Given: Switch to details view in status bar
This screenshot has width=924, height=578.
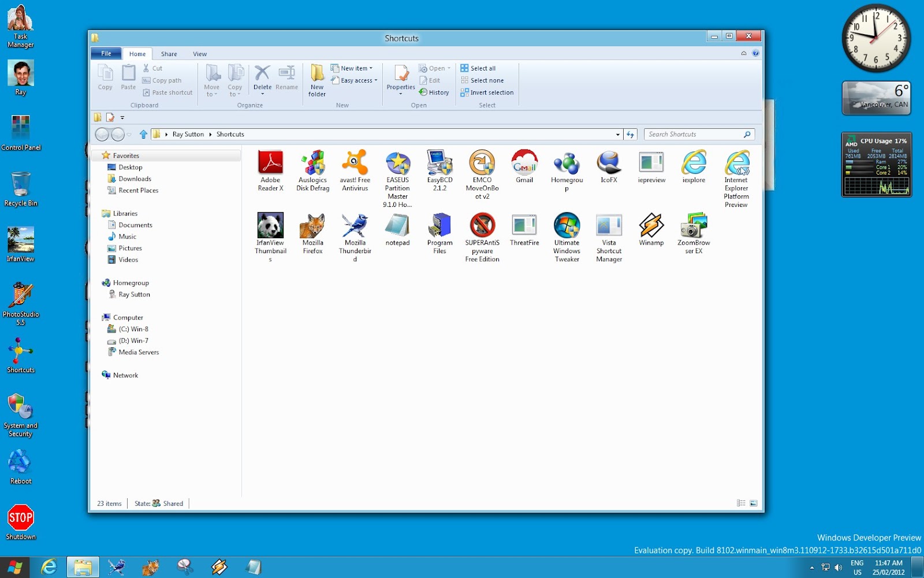Looking at the screenshot, I should point(740,503).
